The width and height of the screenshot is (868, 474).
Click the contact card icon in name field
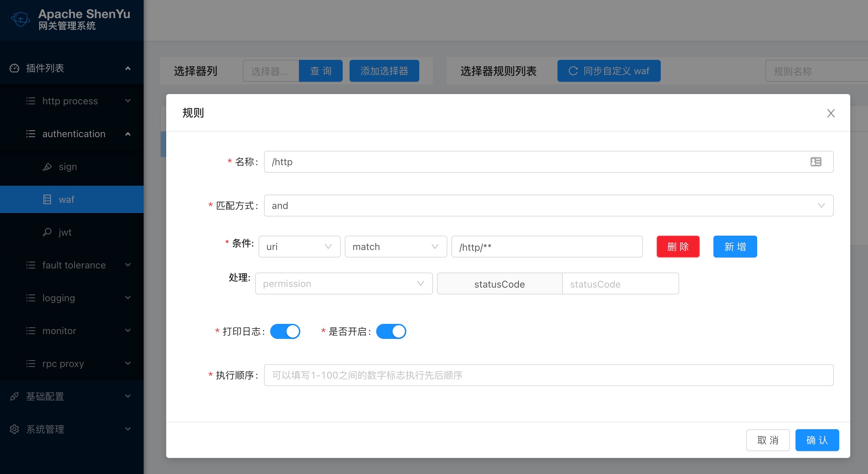pyautogui.click(x=816, y=162)
